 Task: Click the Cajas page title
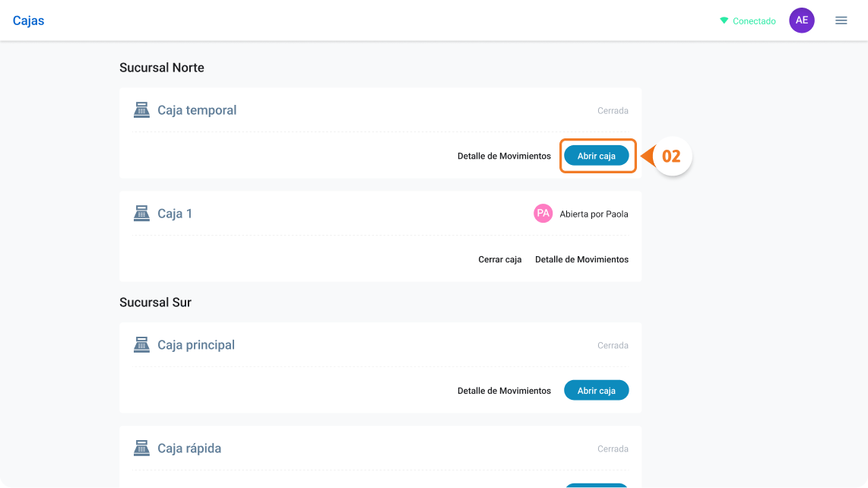28,21
